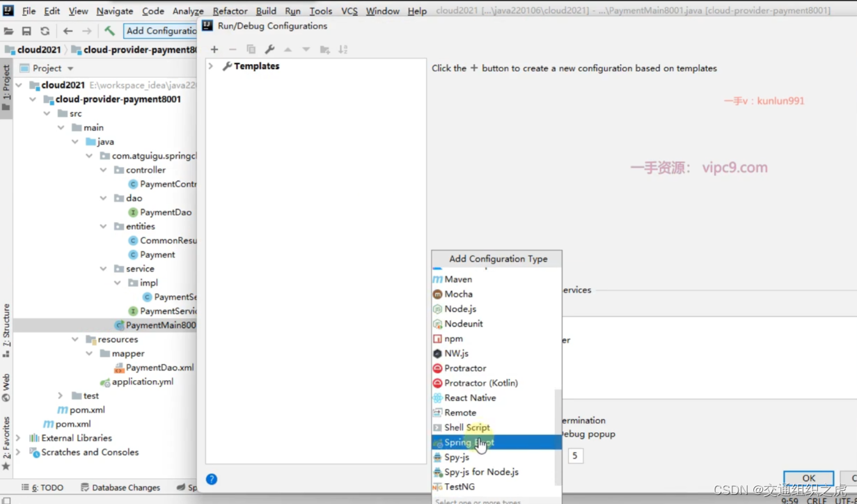The width and height of the screenshot is (857, 504).
Task: Select Maven configuration type
Action: (496, 279)
